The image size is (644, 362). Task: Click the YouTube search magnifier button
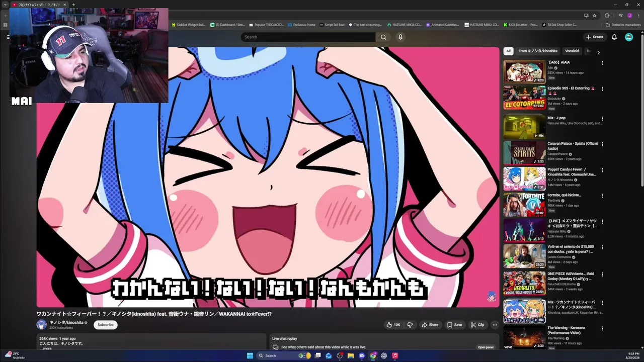[383, 37]
